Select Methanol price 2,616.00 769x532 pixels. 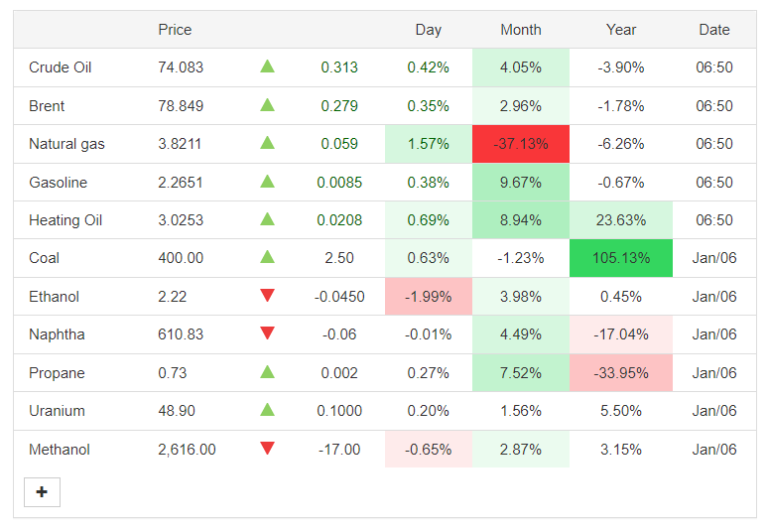[x=187, y=450]
